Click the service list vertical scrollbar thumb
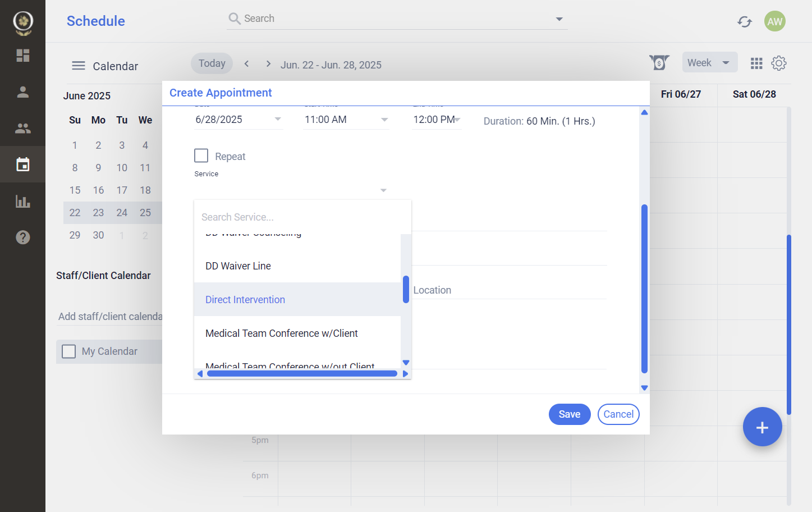The width and height of the screenshot is (812, 512). [406, 289]
